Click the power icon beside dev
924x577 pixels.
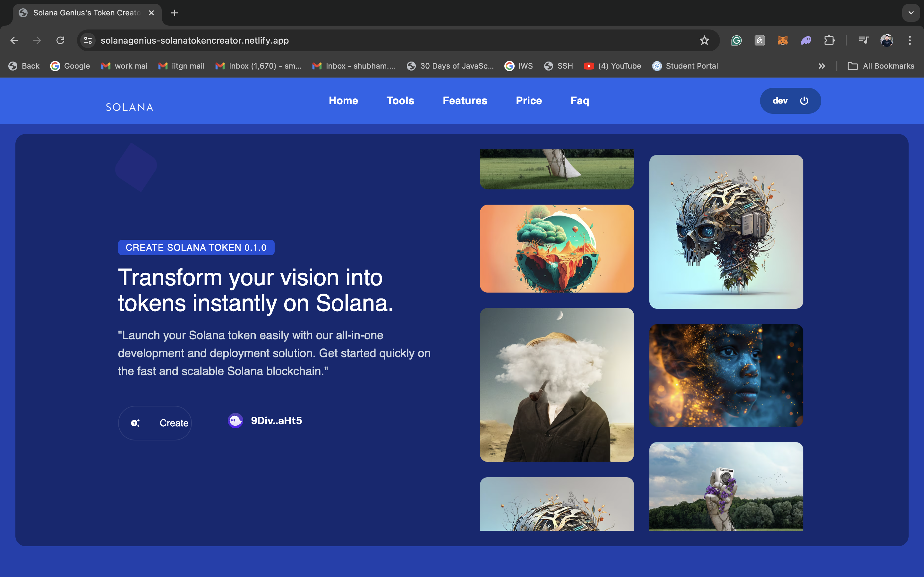tap(804, 101)
